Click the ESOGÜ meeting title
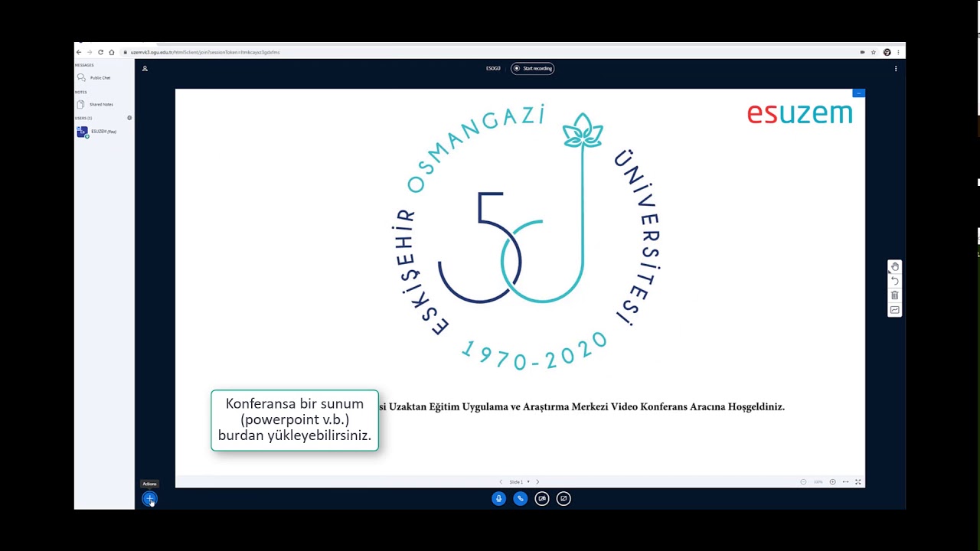Screen dimensions: 980x551 click(493, 68)
